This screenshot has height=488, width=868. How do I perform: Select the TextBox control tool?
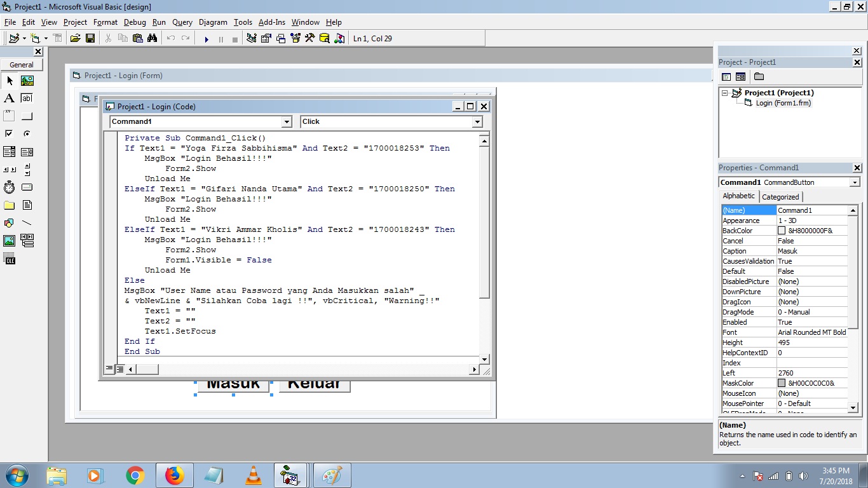click(26, 98)
